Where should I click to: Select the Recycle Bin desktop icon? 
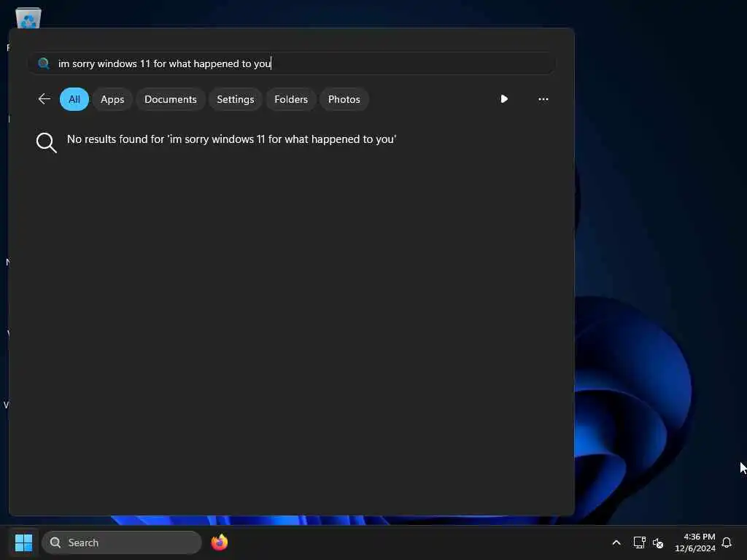pyautogui.click(x=28, y=18)
